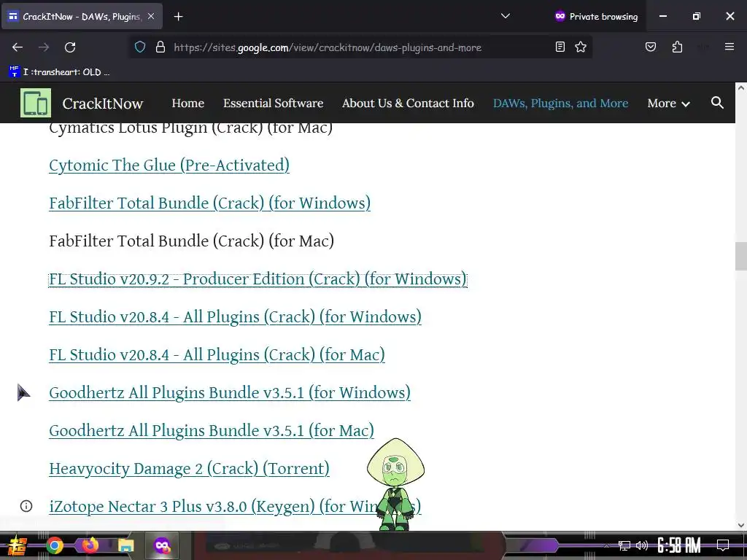
Task: Launch Chrome from the taskbar
Action: (54, 545)
